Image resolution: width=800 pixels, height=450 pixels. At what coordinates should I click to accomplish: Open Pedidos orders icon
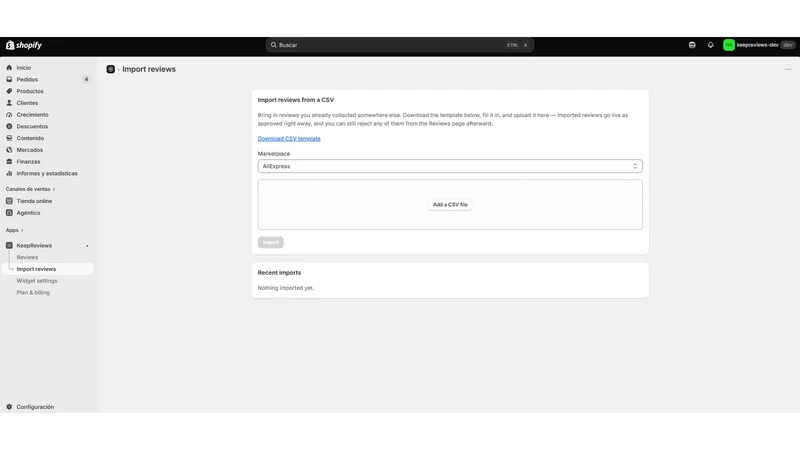pos(9,79)
